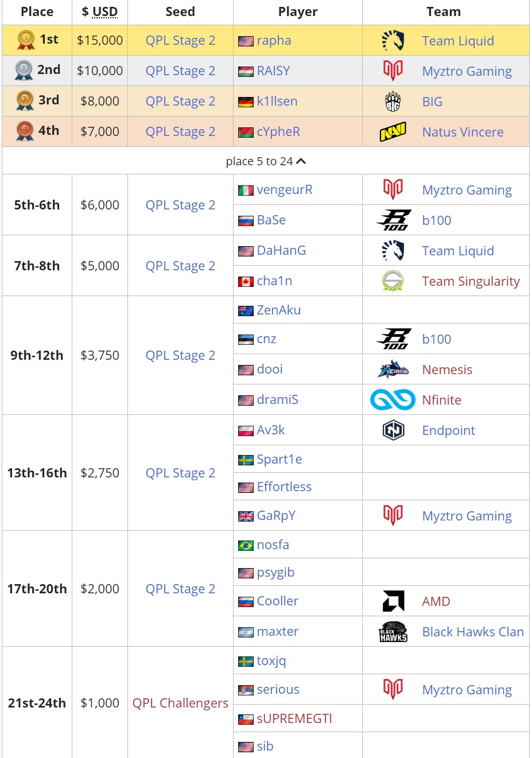Click the AMD logo icon
The height and width of the screenshot is (758, 532).
tap(393, 601)
